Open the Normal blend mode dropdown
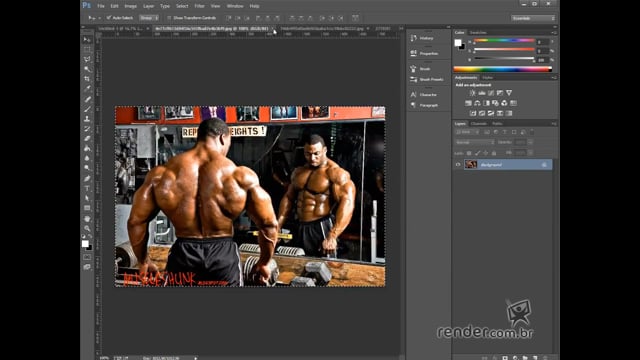Viewport: 640px width, 360px height. [x=475, y=142]
